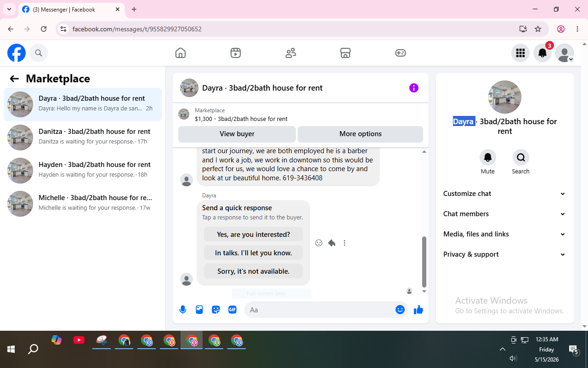The height and width of the screenshot is (368, 588).
Task: Open the Windows Start menu
Action: [11, 349]
